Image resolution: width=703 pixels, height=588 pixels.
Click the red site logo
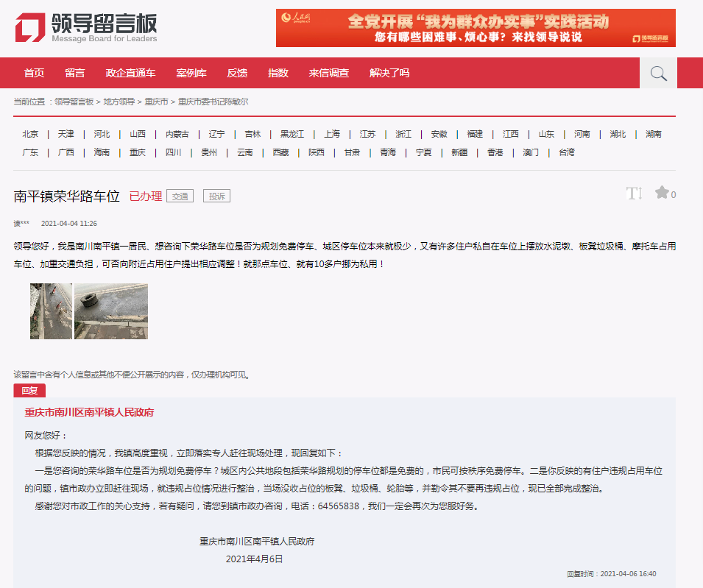click(30, 27)
